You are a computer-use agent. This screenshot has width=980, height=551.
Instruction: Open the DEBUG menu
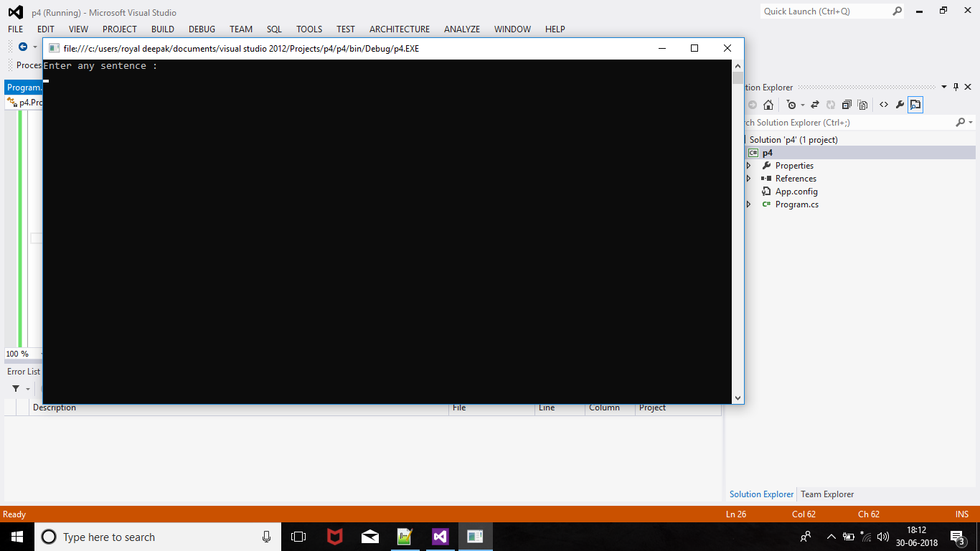pos(202,29)
